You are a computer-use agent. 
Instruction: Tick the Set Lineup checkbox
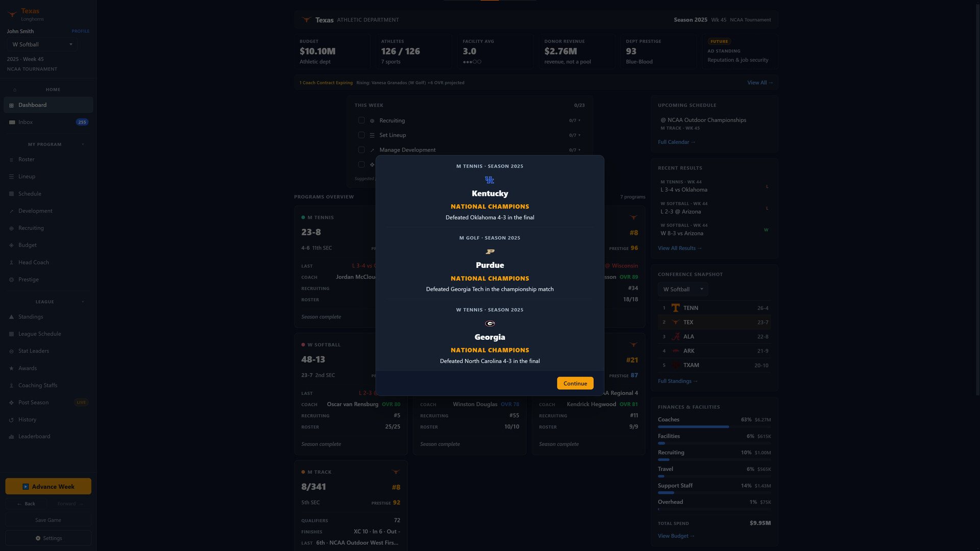click(x=361, y=135)
